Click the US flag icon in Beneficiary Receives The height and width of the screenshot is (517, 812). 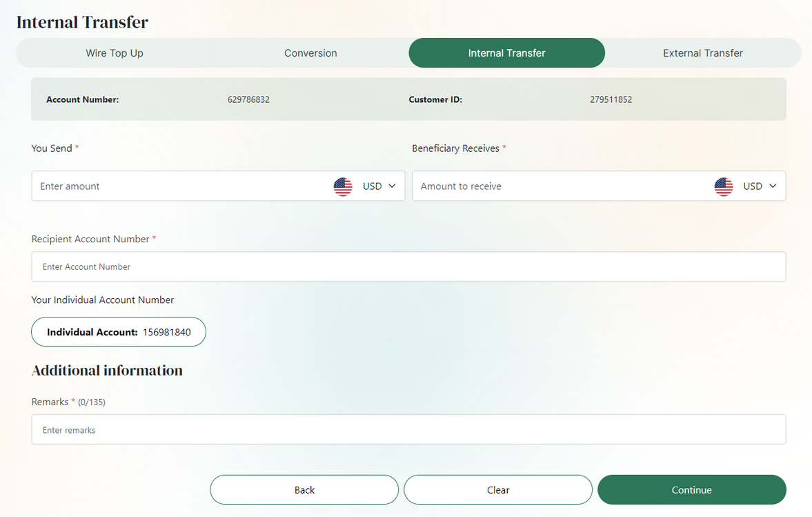coord(724,186)
